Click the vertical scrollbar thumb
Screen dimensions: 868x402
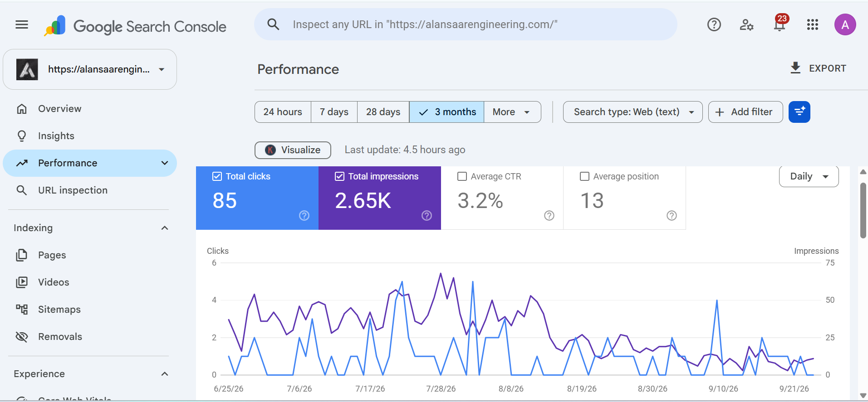pyautogui.click(x=863, y=210)
